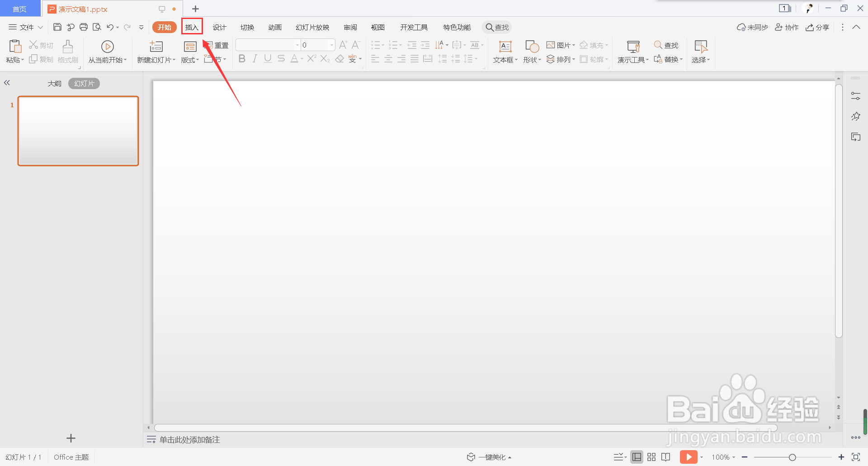Image resolution: width=868 pixels, height=466 pixels.
Task: Open the File menu dropdown
Action: pyautogui.click(x=26, y=27)
